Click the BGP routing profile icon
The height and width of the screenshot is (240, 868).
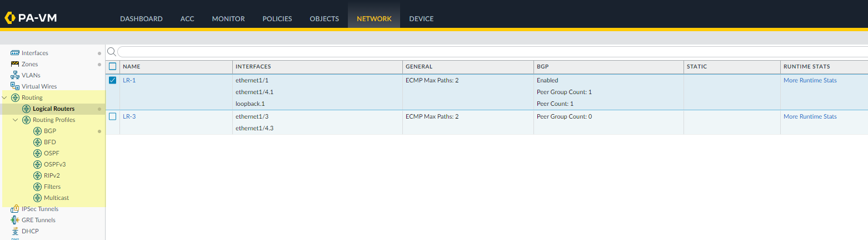coord(38,131)
